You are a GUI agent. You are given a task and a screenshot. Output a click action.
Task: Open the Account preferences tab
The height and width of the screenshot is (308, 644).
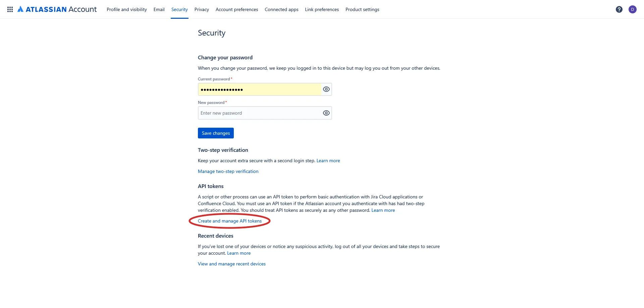(x=237, y=9)
